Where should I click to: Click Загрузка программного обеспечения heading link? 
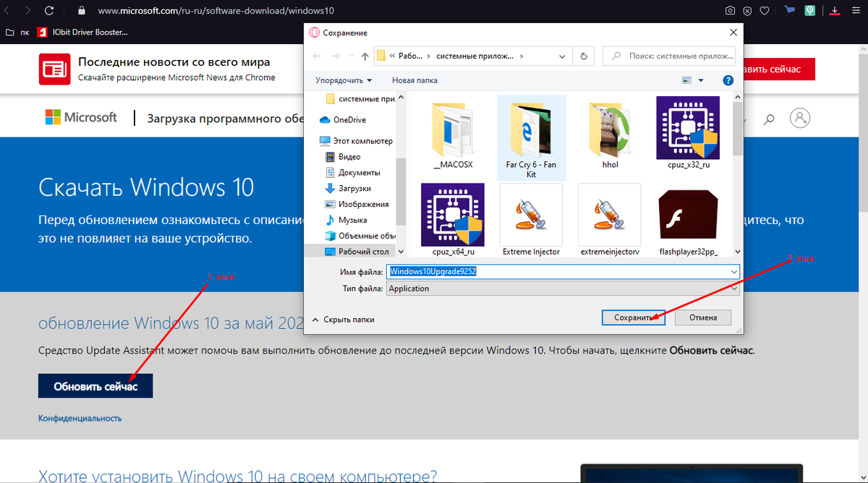[225, 119]
